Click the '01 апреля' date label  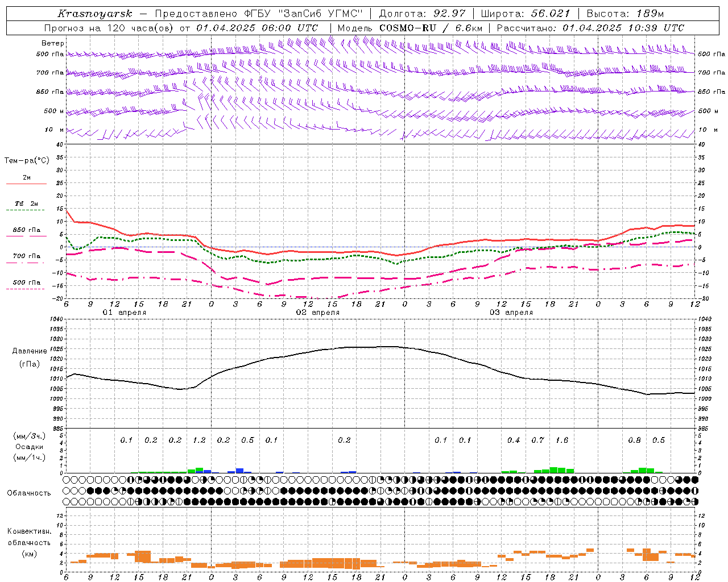pos(124,313)
